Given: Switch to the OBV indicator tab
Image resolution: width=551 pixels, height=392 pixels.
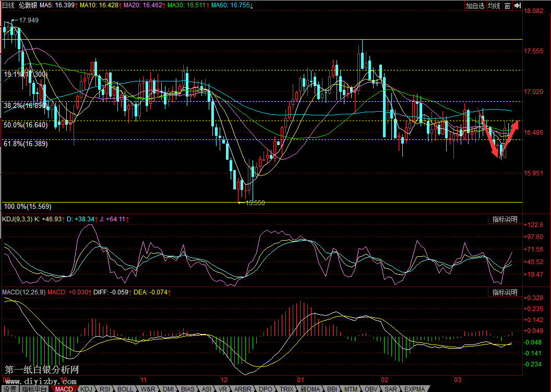Looking at the screenshot, I should tap(371, 389).
